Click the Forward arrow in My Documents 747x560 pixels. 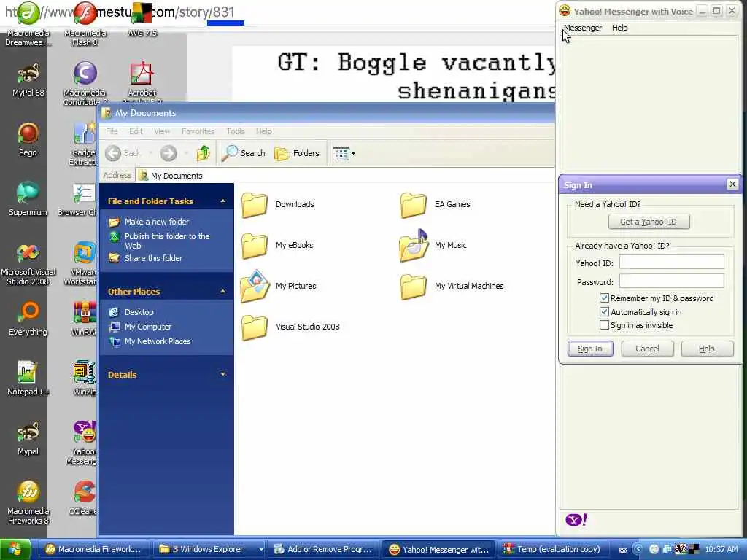(x=169, y=153)
